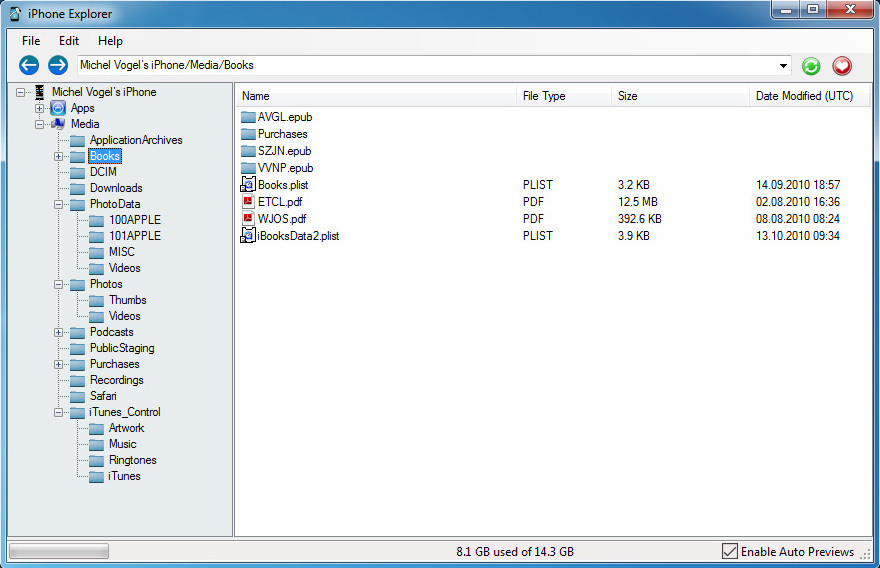
Task: Toggle the Enable Auto Previews checkbox
Action: coord(730,551)
